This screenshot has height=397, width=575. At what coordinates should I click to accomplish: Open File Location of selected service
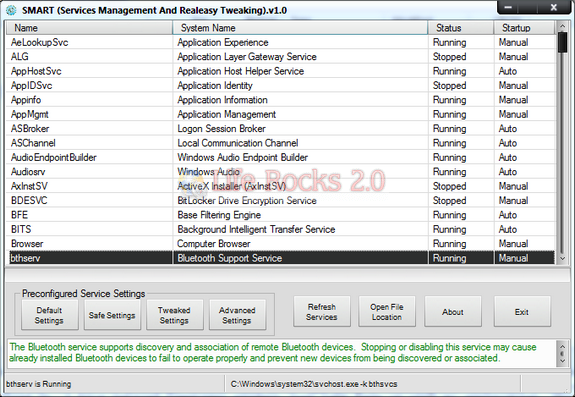(x=387, y=312)
